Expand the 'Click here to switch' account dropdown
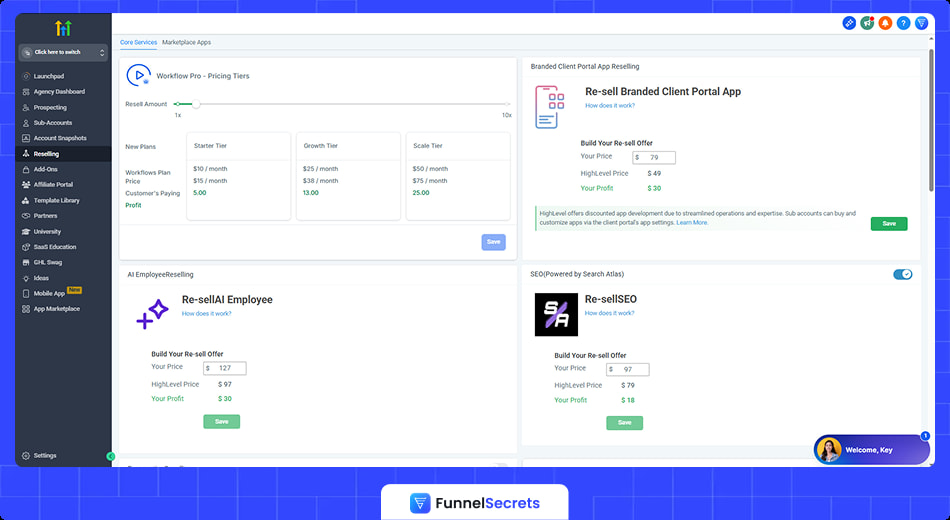Screen dimensions: 950x520 click(x=62, y=52)
